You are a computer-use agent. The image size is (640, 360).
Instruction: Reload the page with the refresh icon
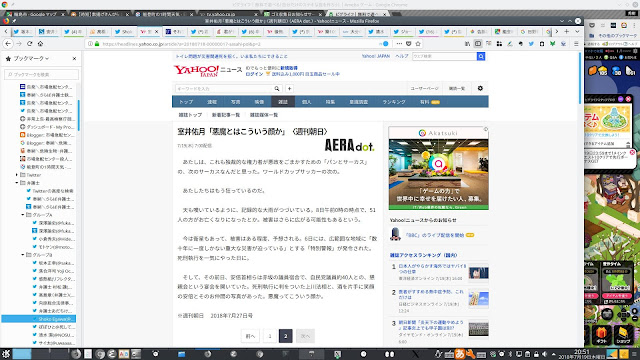(x=29, y=44)
